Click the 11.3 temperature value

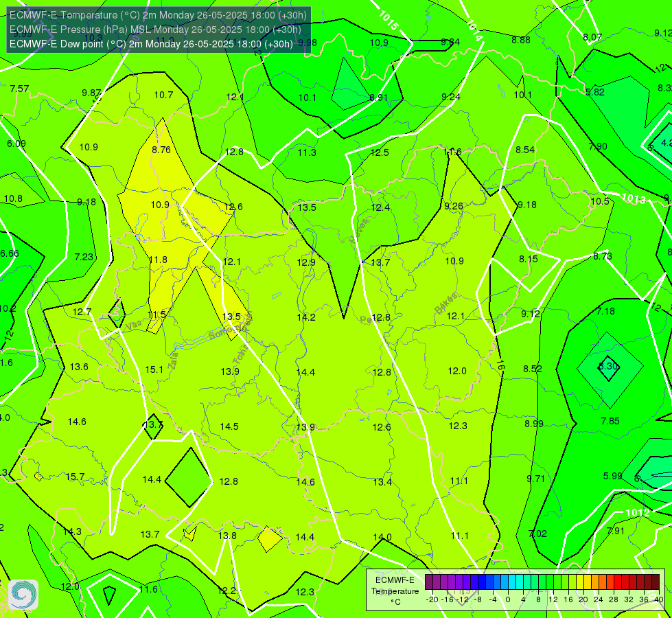pyautogui.click(x=308, y=152)
